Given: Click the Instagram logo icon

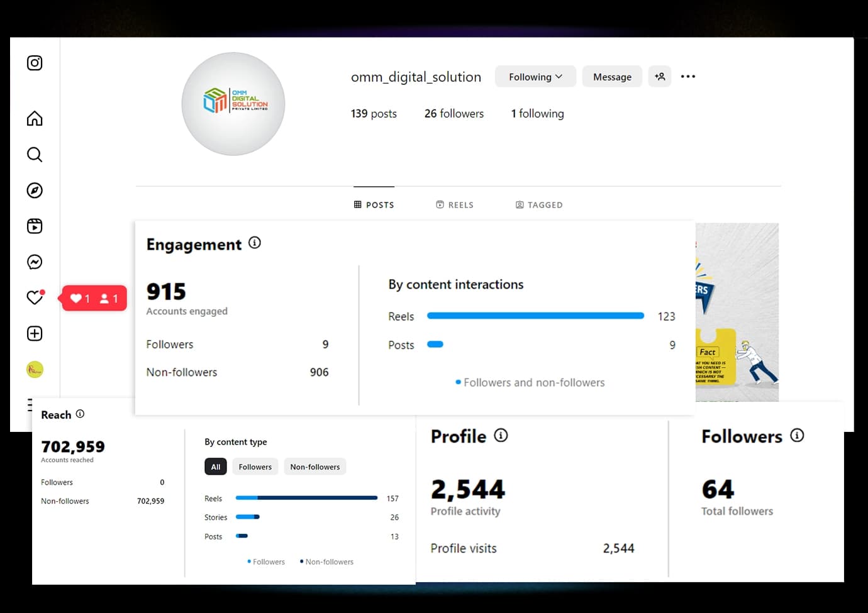Looking at the screenshot, I should [35, 63].
